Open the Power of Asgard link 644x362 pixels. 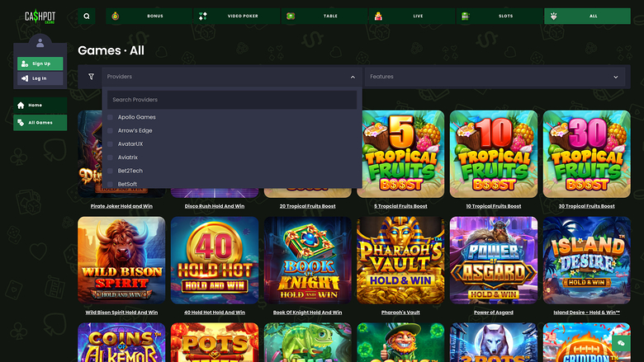[494, 313]
